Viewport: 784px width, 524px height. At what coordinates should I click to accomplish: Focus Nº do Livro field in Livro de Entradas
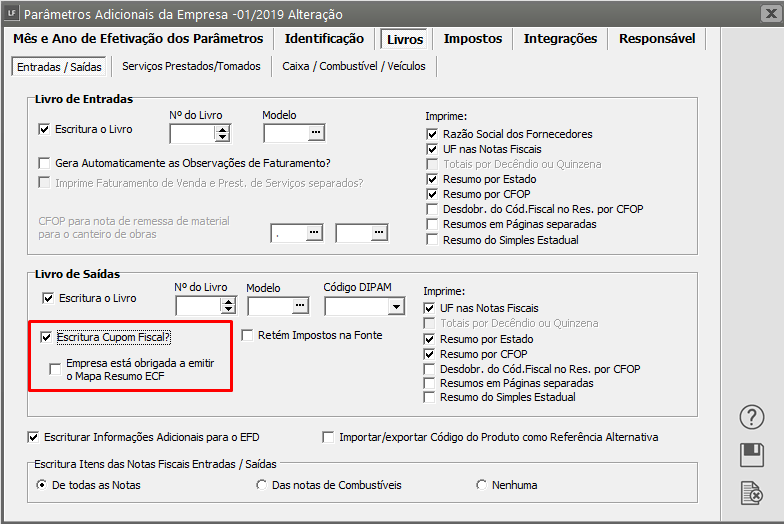coord(192,134)
